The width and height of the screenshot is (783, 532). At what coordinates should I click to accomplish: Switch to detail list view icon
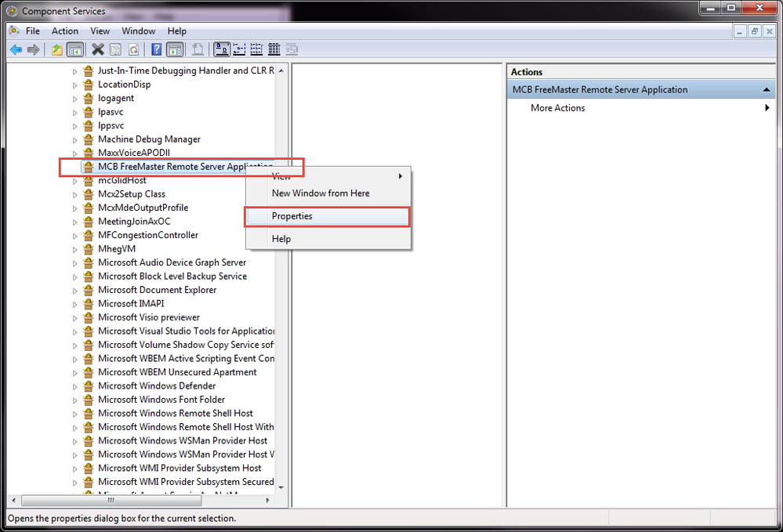(x=275, y=49)
